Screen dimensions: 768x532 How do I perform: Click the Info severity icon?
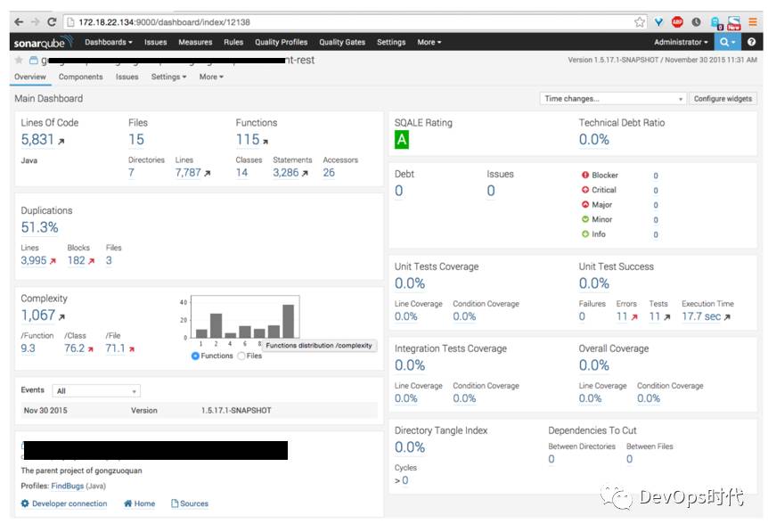coord(585,233)
